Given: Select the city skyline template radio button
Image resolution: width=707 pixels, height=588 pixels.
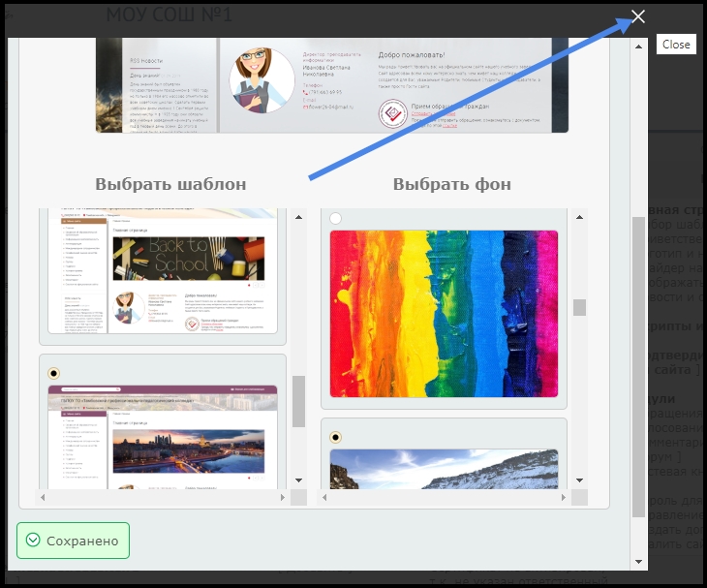Looking at the screenshot, I should click(53, 373).
